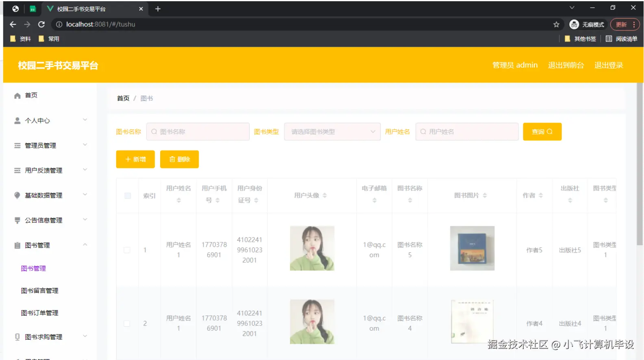Click the 查询 search button
Screen dimensions: 644x360
pos(542,132)
